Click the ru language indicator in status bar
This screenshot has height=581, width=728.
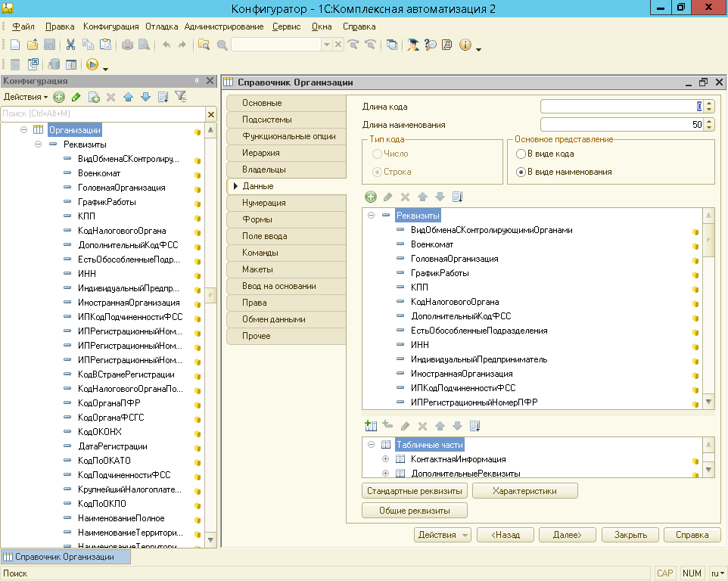718,573
